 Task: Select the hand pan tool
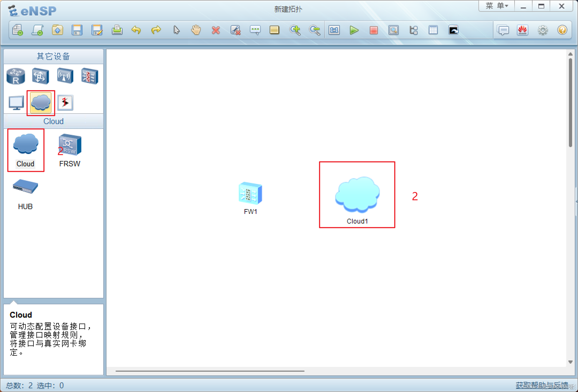click(196, 30)
